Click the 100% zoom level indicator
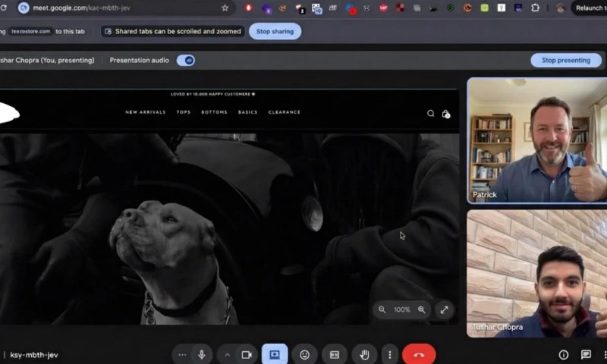This screenshot has height=364, width=607. 402,309
